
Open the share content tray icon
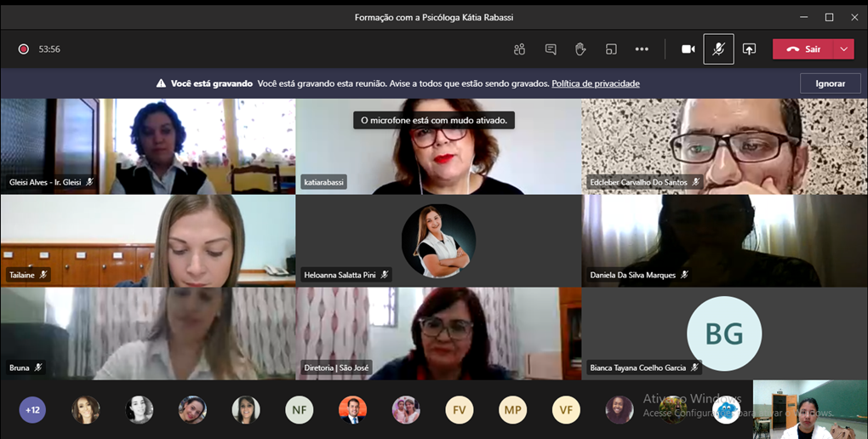point(749,49)
